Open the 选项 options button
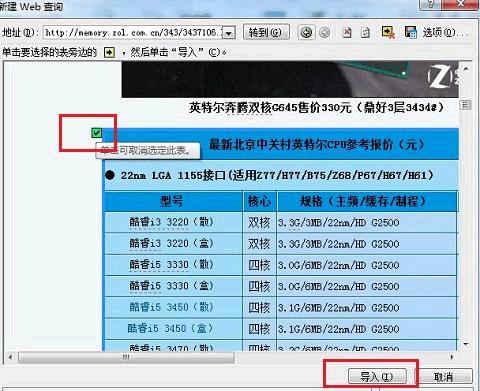The height and width of the screenshot is (391, 480). pos(445,32)
